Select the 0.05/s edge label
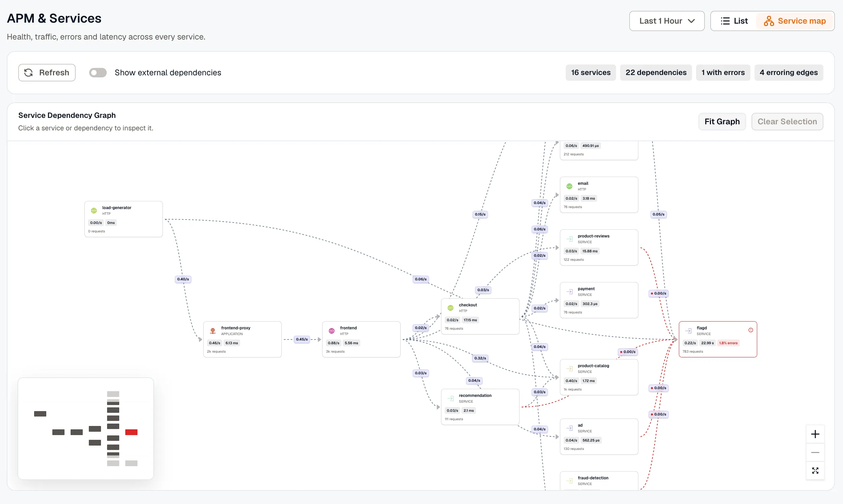 coord(658,214)
